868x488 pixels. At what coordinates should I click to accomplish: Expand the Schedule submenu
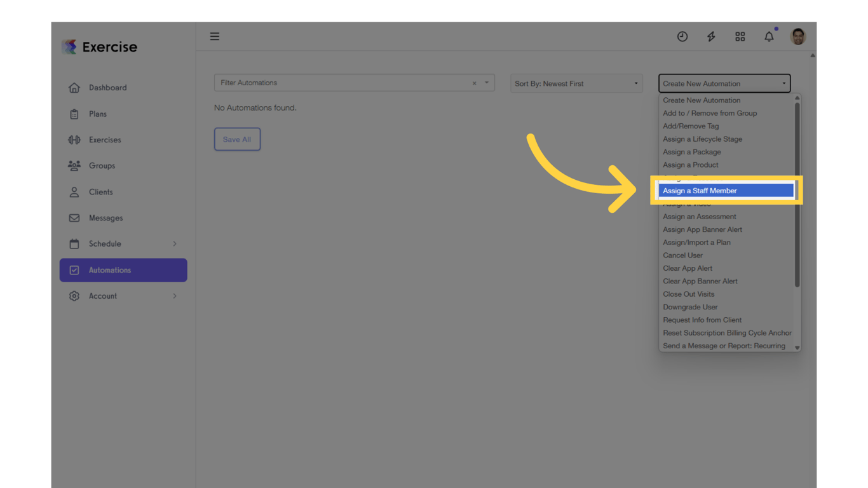click(x=175, y=243)
